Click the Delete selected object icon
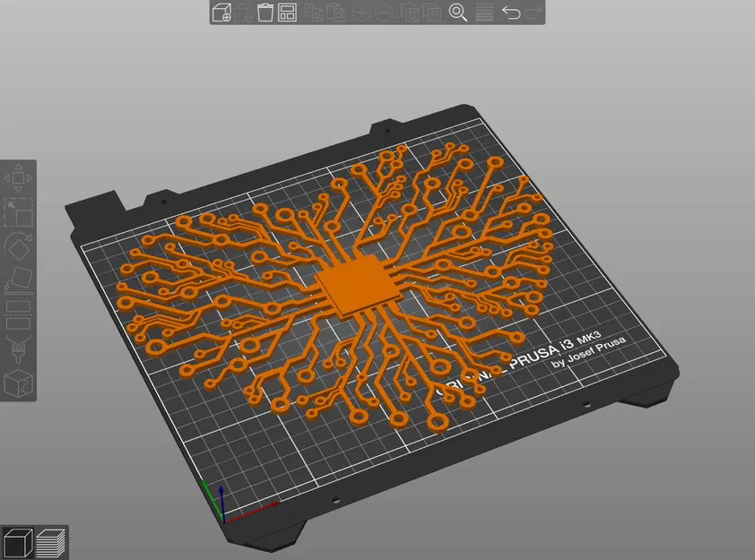 coord(244,12)
